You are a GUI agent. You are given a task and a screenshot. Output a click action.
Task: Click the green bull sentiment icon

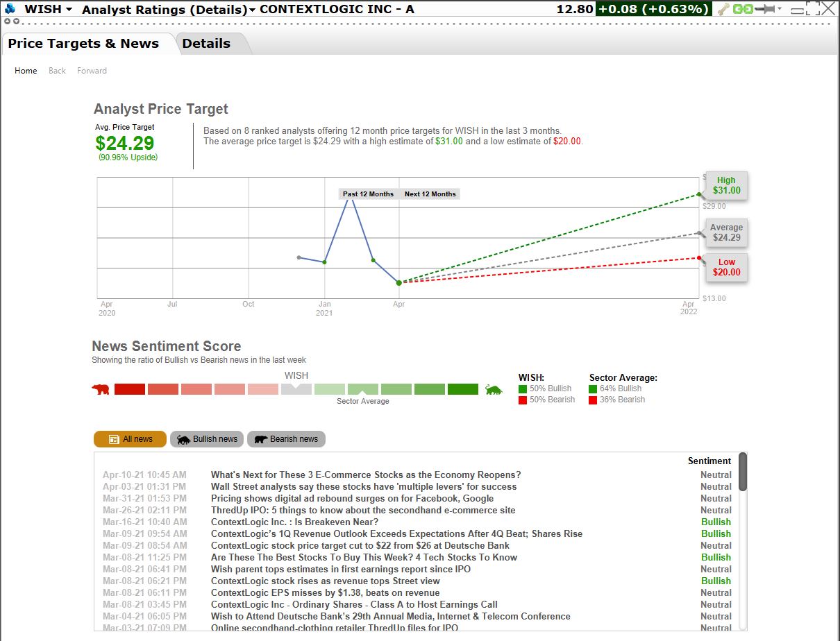pyautogui.click(x=494, y=389)
